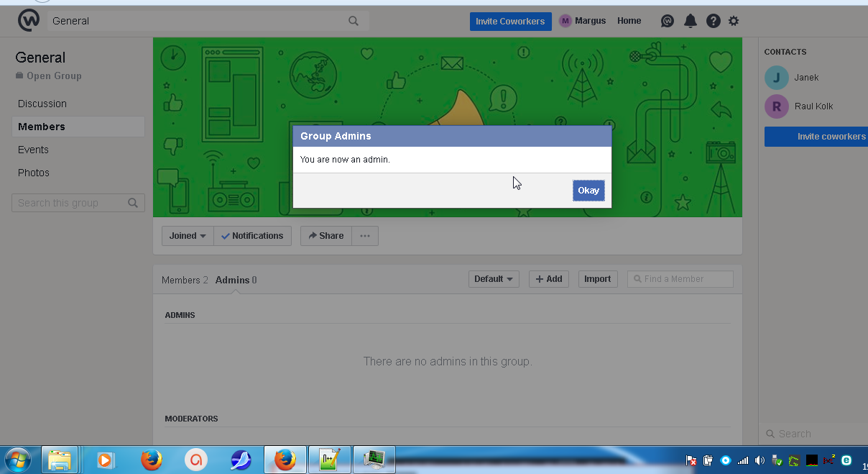Focus contacts Search field
Viewport: 868px width, 474px height.
tap(812, 434)
